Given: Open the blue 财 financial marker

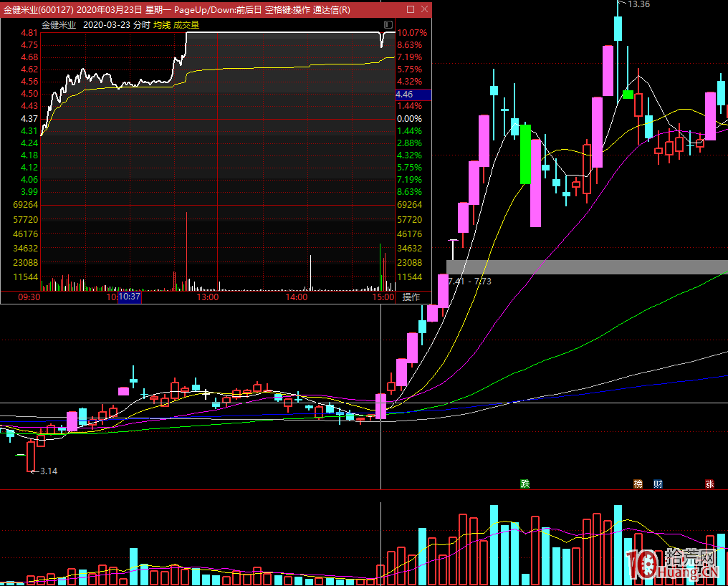Looking at the screenshot, I should click(658, 484).
